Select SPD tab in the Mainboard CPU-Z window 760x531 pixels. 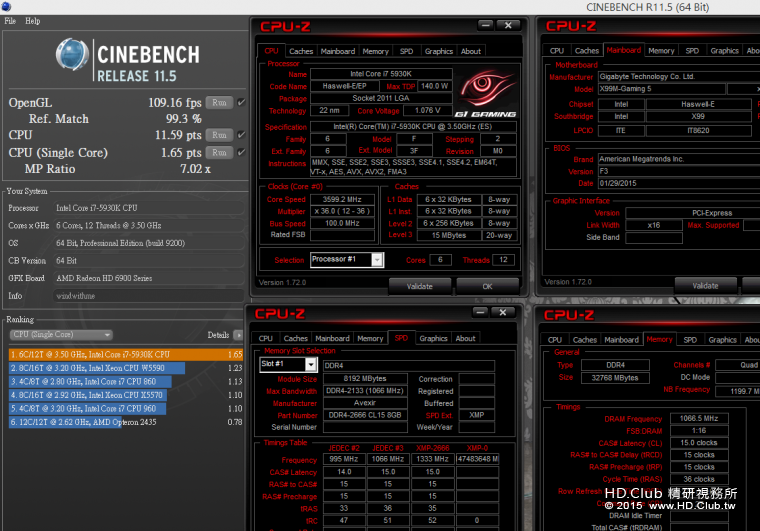[x=692, y=51]
